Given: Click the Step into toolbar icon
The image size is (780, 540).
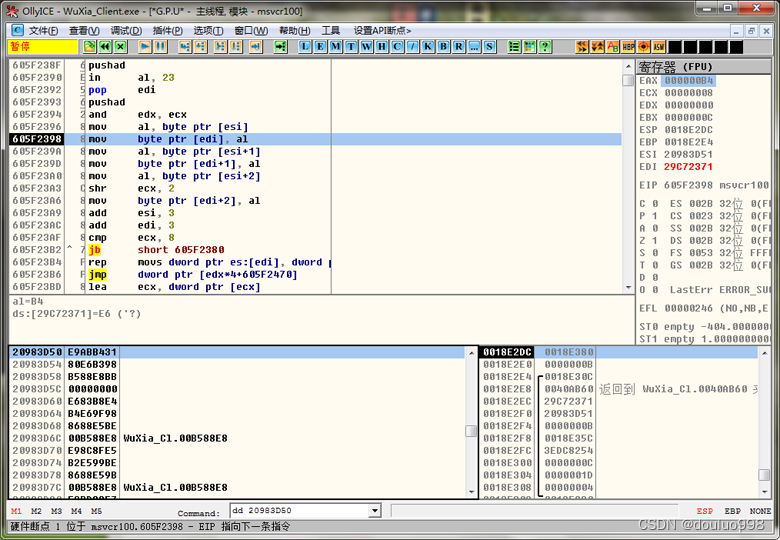Looking at the screenshot, I should (185, 47).
